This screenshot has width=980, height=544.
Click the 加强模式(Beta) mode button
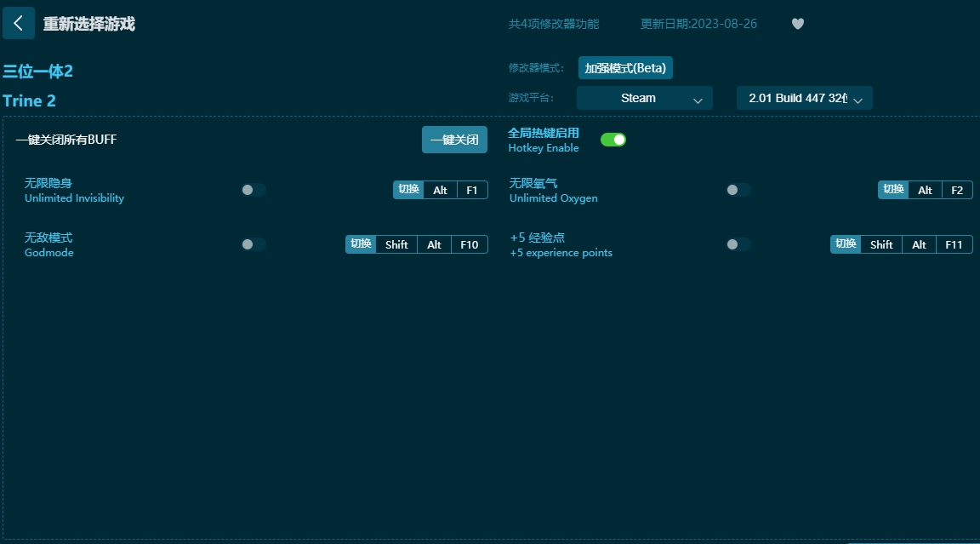pos(625,67)
